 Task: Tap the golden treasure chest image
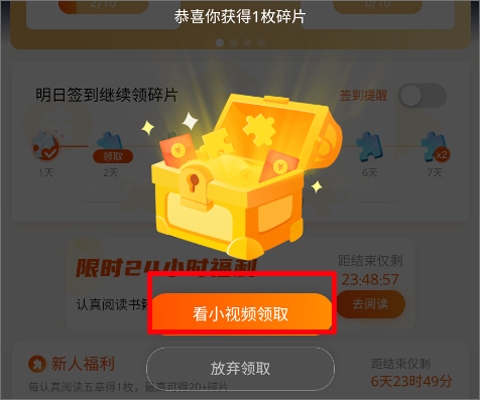coord(243,175)
